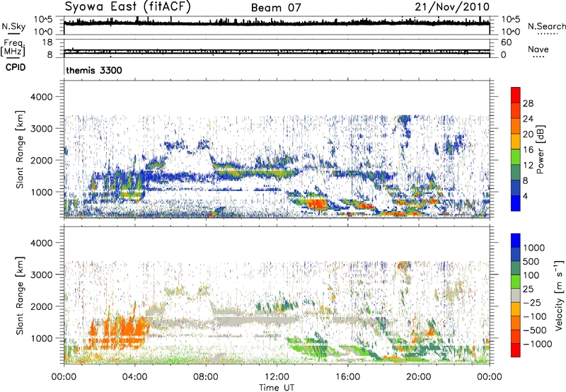Click the '1000' velocity colorbar tick label

(534, 248)
